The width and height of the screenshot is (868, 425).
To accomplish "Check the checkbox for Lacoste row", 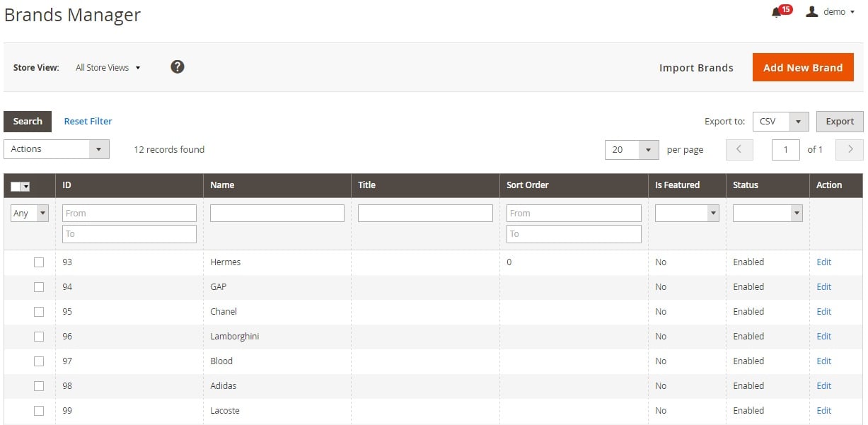I will click(x=39, y=411).
